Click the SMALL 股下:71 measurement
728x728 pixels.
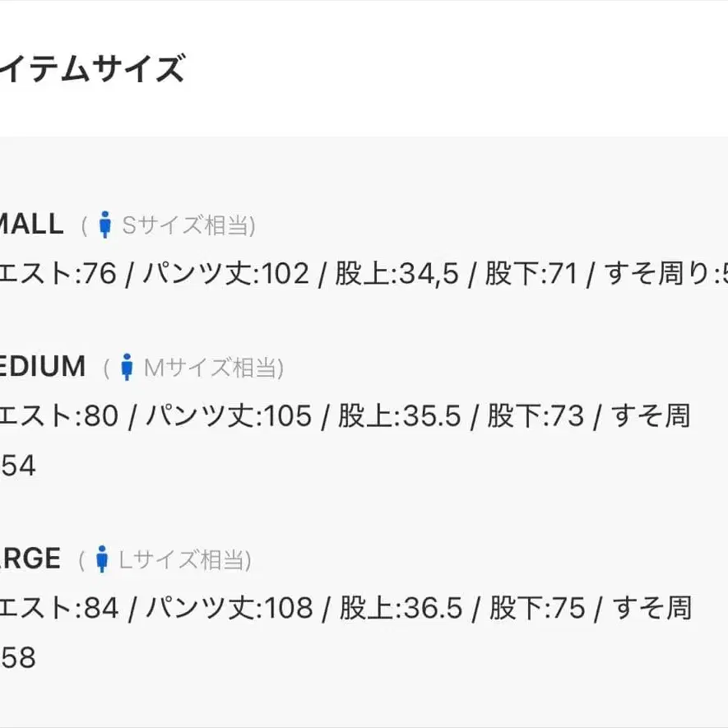531,273
